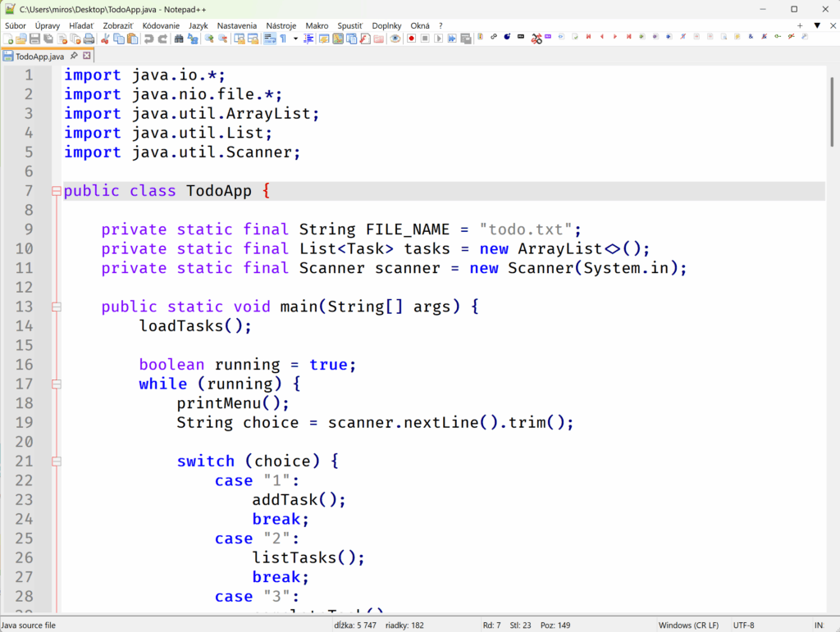This screenshot has height=632, width=840.
Task: Open the Spustiť menu
Action: point(349,25)
